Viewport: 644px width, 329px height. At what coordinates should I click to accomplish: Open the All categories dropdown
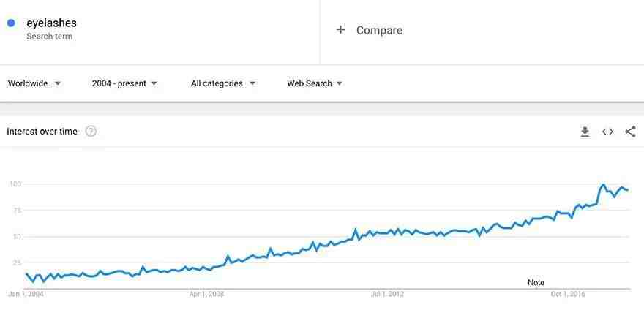pos(223,83)
